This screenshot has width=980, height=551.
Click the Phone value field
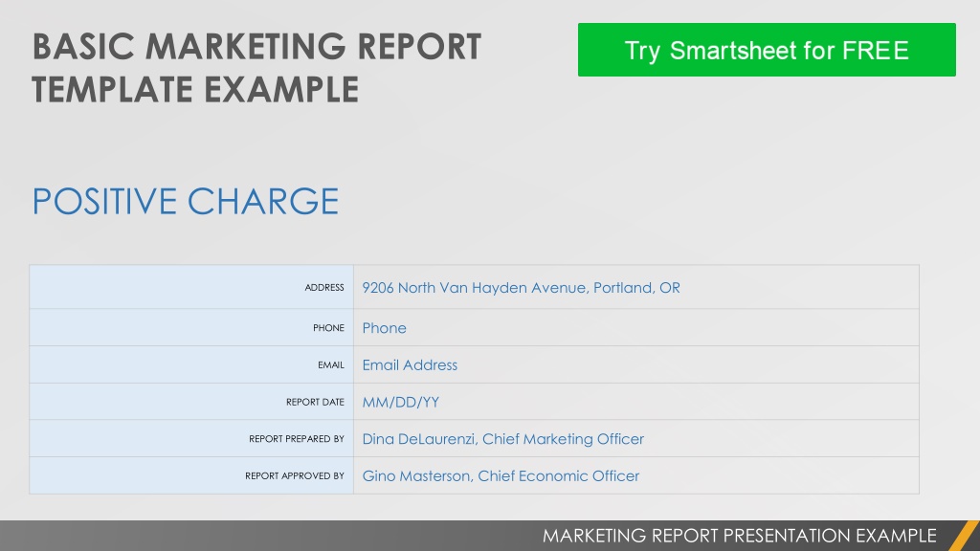636,327
